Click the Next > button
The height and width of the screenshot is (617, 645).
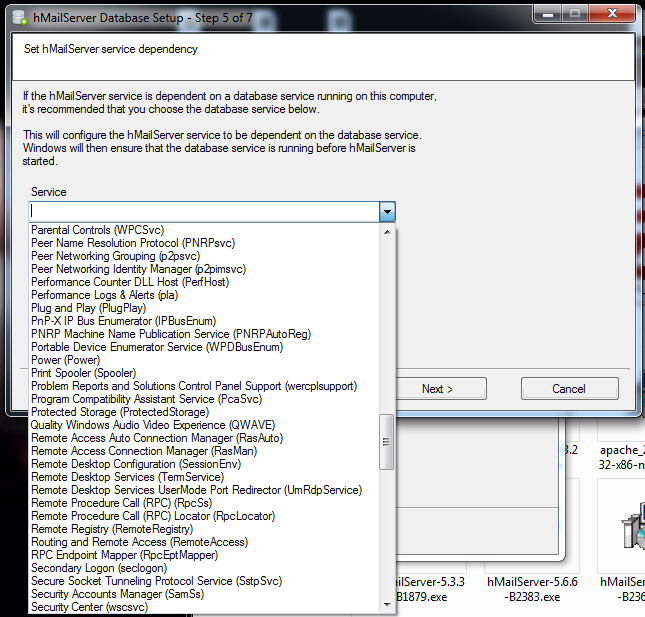(438, 389)
